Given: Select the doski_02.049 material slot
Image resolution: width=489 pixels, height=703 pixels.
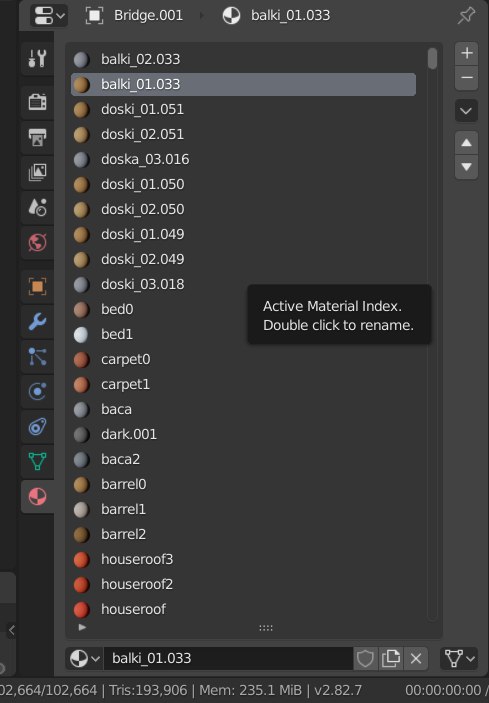Looking at the screenshot, I should [243, 259].
